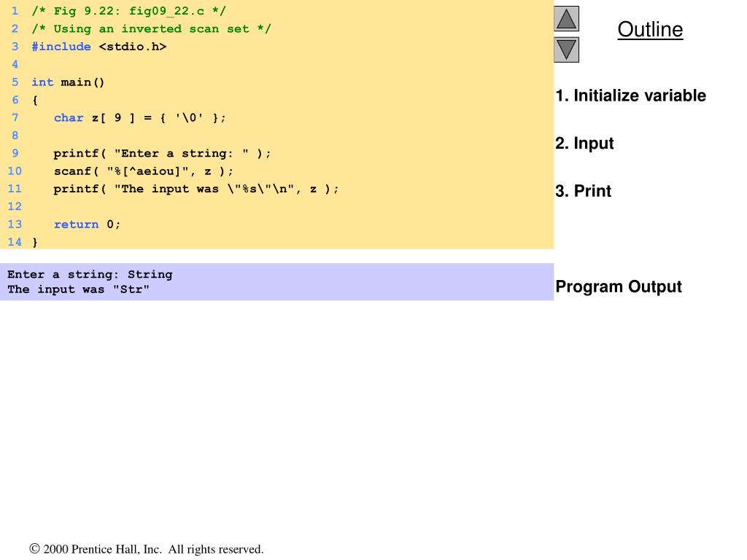Click the Prentice Hall copyright notice
747x560 pixels.
coord(146,549)
